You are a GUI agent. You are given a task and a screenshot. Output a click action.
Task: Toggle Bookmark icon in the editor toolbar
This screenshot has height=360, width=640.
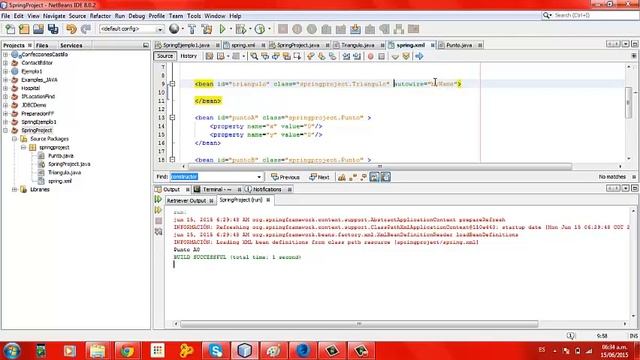pos(332,56)
